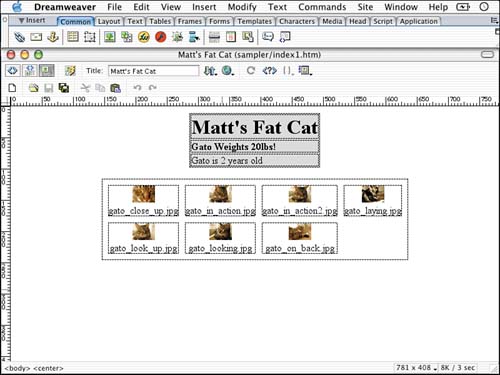Insert Tabular Data icon
This screenshot has height=375, width=500.
tap(248, 37)
